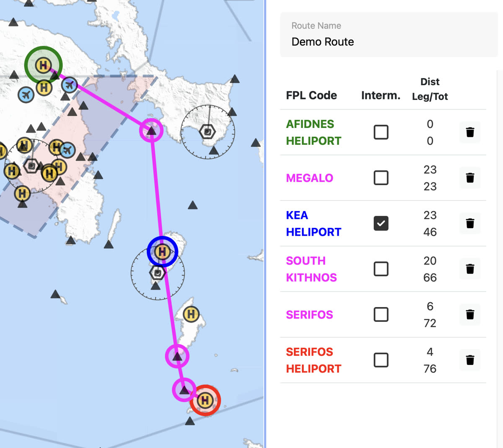Delete the SERIFOS waypoint row
Image resolution: width=503 pixels, height=448 pixels.
tap(470, 315)
